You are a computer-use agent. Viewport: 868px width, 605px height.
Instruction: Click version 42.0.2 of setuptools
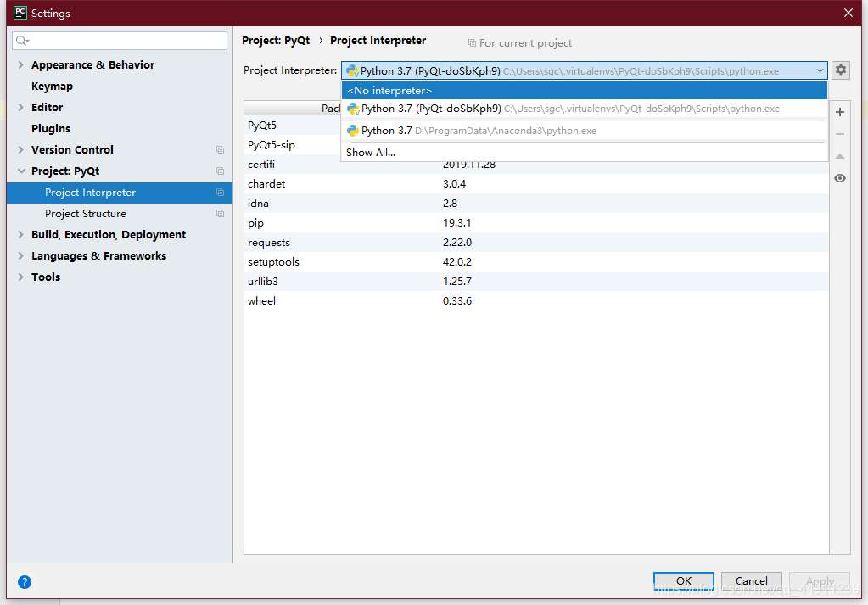(457, 262)
